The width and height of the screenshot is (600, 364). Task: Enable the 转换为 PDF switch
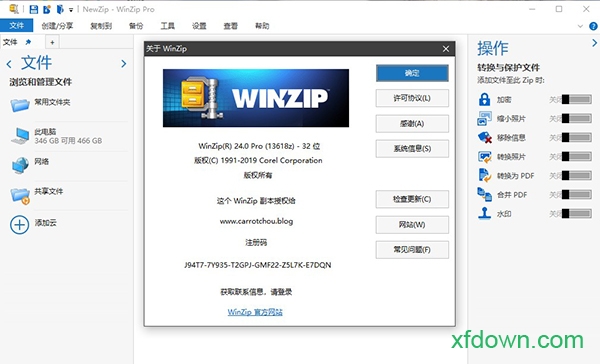(x=577, y=176)
